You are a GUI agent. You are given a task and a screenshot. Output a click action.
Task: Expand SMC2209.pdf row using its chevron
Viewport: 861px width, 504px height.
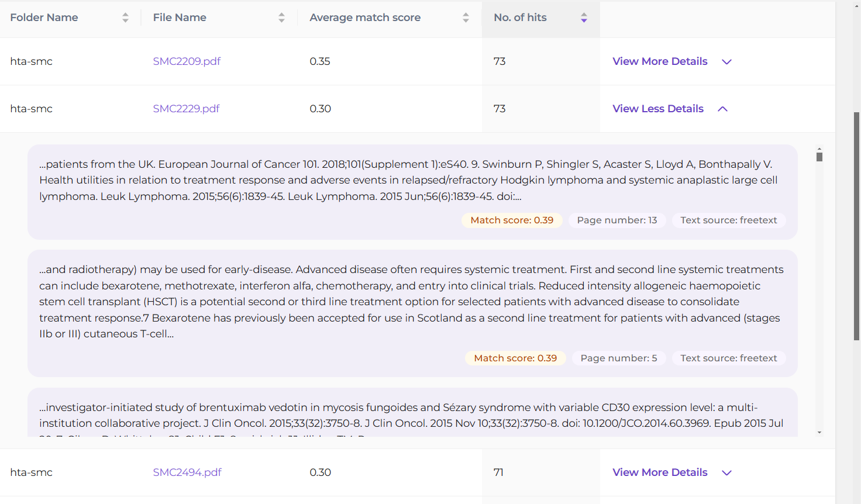click(x=726, y=62)
